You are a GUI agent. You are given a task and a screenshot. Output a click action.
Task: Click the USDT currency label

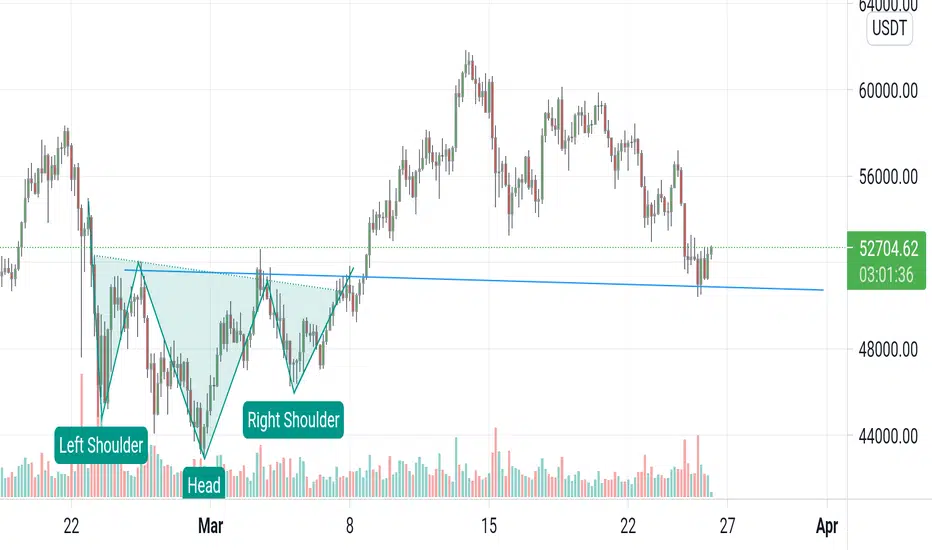(889, 28)
